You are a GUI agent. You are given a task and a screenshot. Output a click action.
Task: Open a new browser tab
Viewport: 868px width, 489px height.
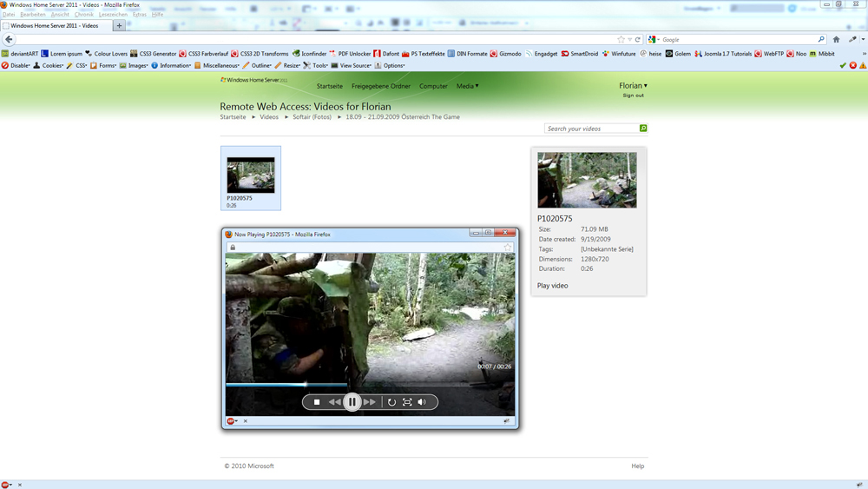(119, 25)
